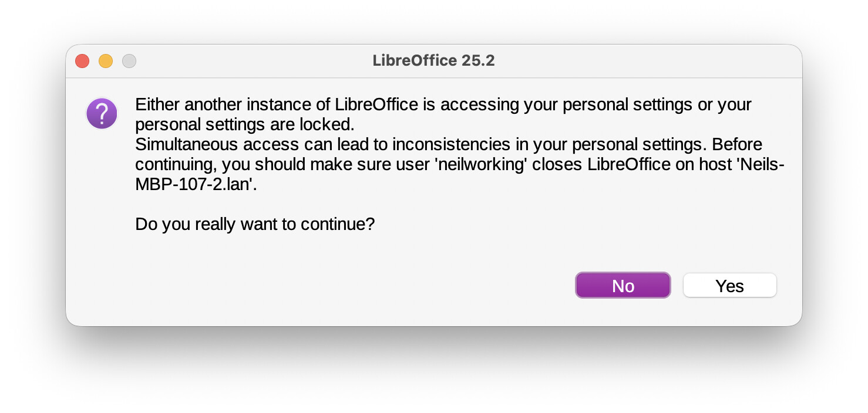Click the LibreOffice 25.2 window title

(433, 60)
